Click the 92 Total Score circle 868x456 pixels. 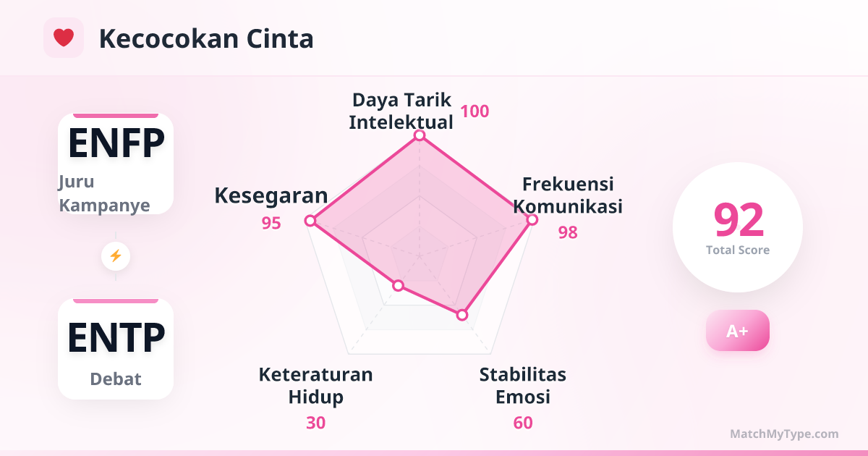tap(737, 227)
